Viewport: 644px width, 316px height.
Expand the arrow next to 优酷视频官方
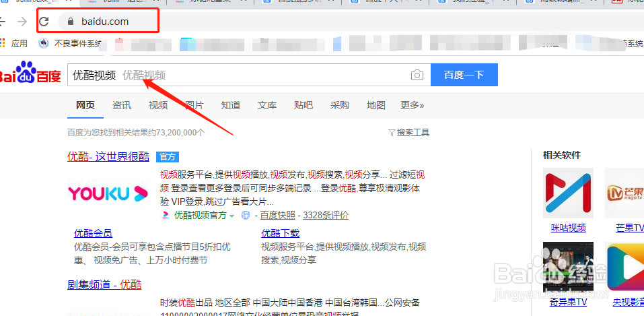point(231,216)
